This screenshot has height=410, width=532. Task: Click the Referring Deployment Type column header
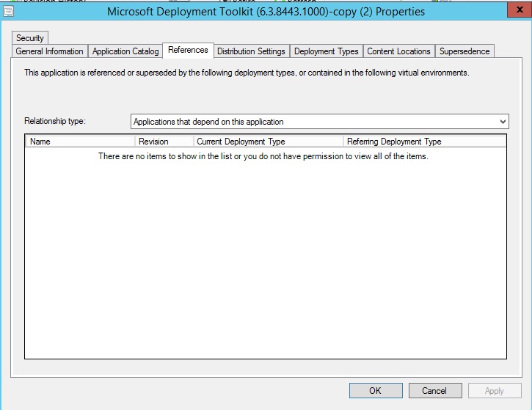[424, 142]
